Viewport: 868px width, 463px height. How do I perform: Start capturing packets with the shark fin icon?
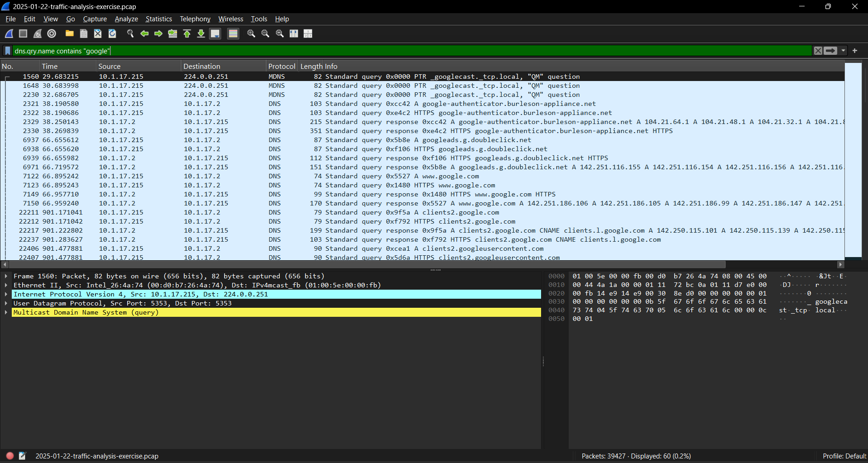(9, 33)
